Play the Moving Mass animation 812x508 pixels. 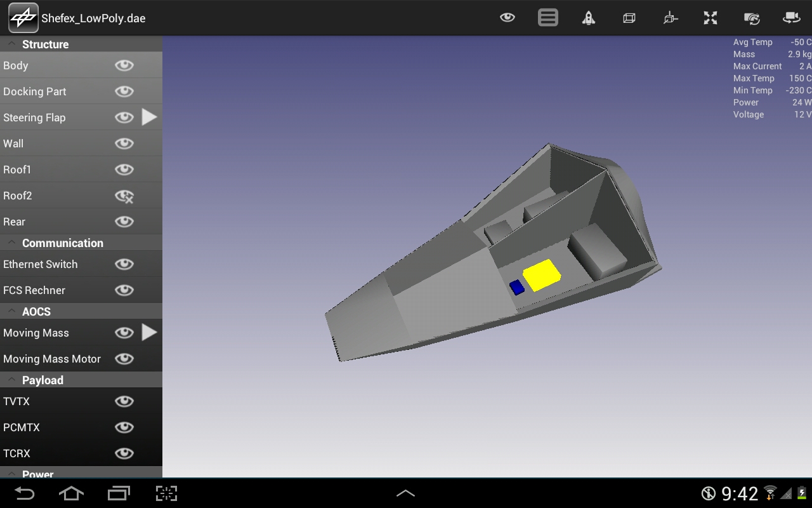pos(149,333)
